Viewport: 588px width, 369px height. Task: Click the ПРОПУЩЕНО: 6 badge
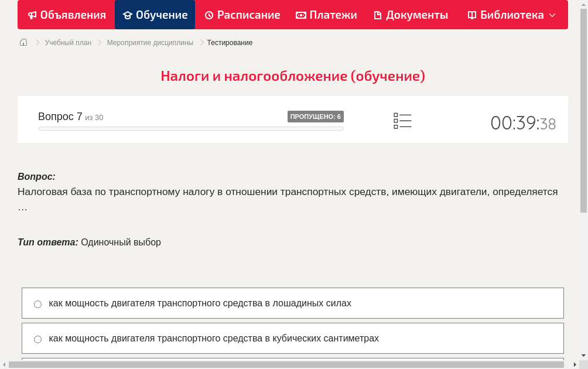[x=316, y=117]
